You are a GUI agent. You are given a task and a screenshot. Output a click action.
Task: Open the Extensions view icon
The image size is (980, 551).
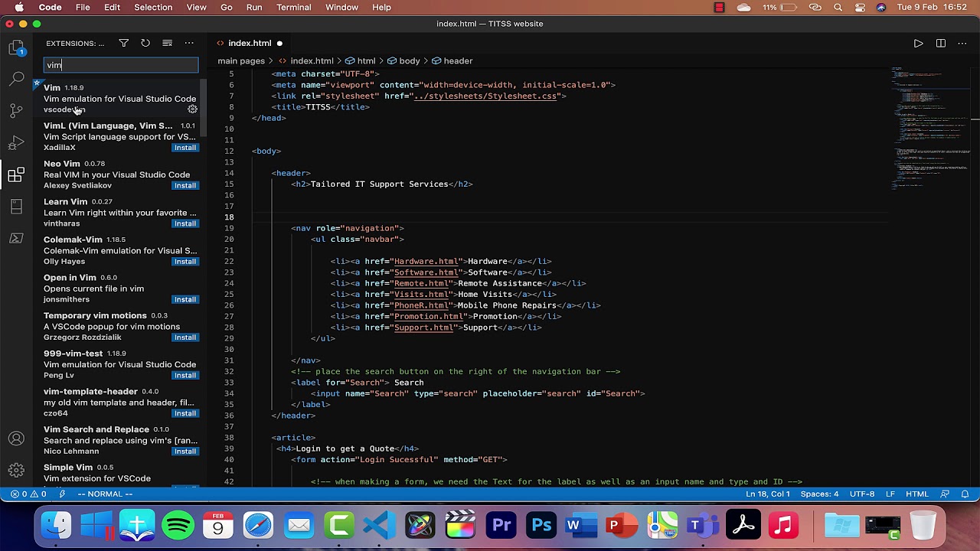coord(16,175)
